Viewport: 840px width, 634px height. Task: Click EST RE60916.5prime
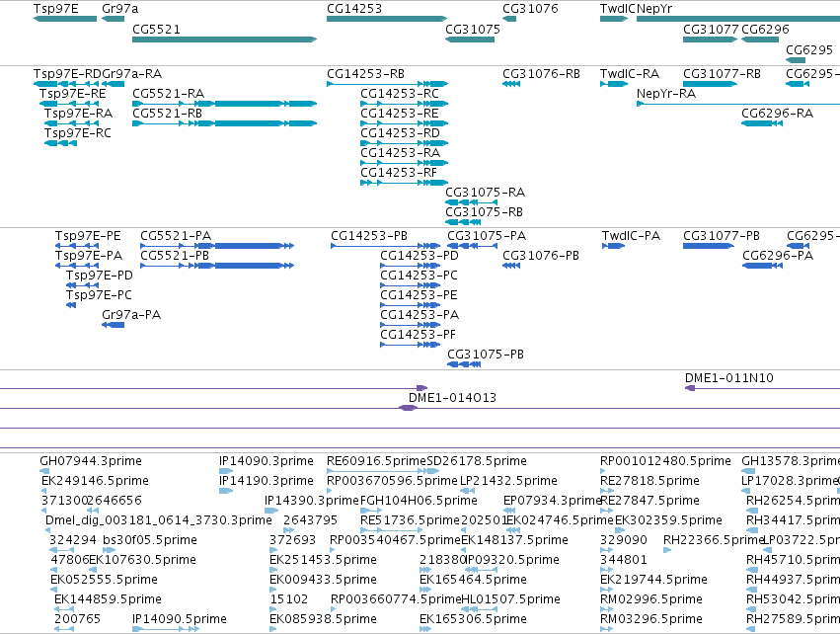click(x=377, y=461)
